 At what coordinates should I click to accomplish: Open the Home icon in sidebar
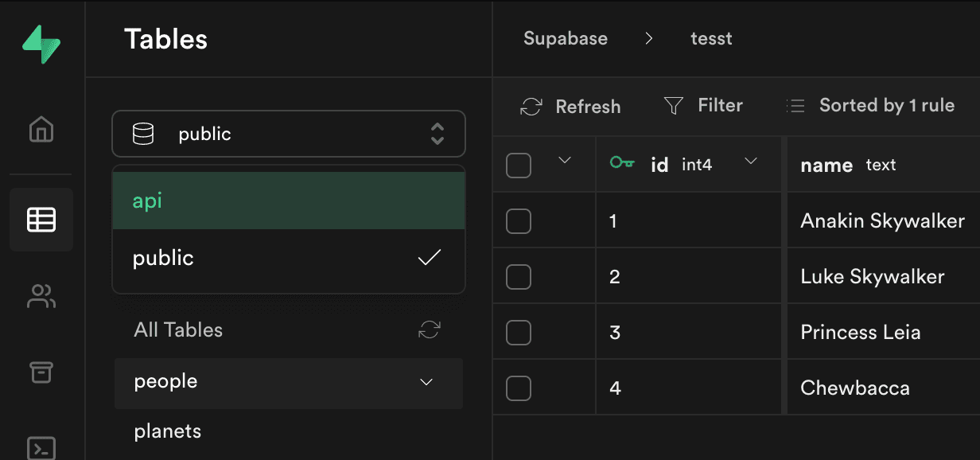click(41, 129)
